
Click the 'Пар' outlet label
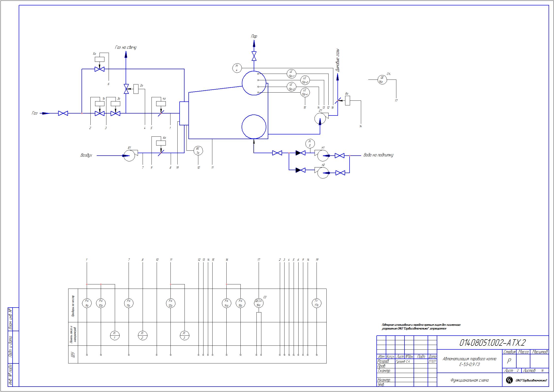tap(254, 36)
